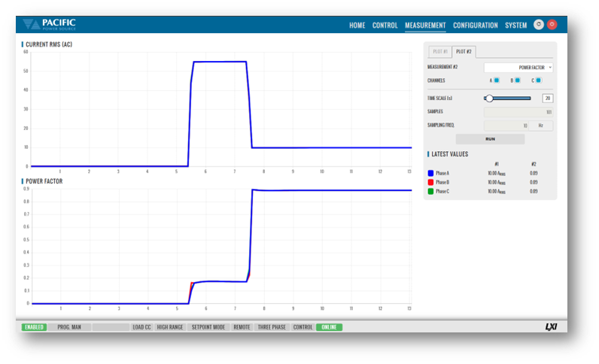Click the Pacific Power Source logo

[49, 25]
